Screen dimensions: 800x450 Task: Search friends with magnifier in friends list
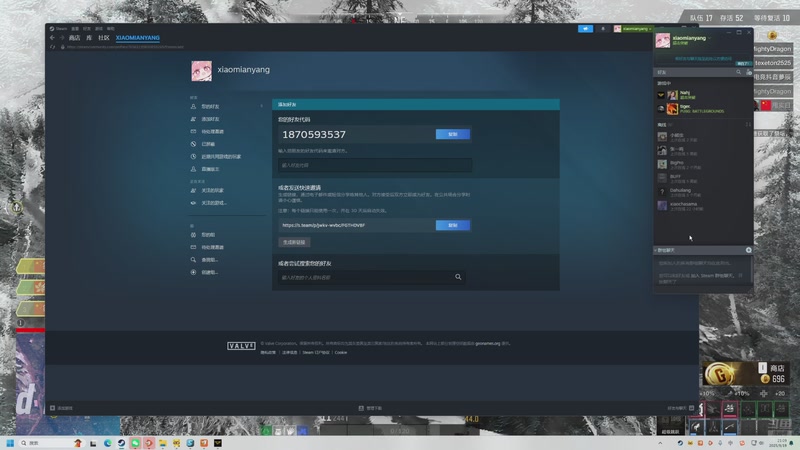(x=738, y=72)
